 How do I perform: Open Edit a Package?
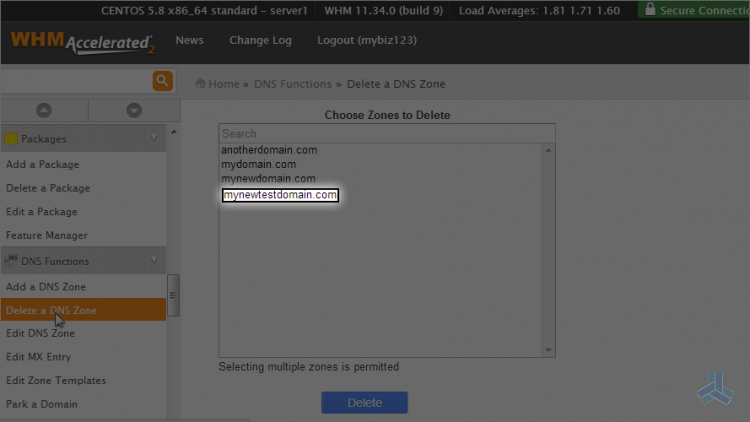tap(42, 211)
